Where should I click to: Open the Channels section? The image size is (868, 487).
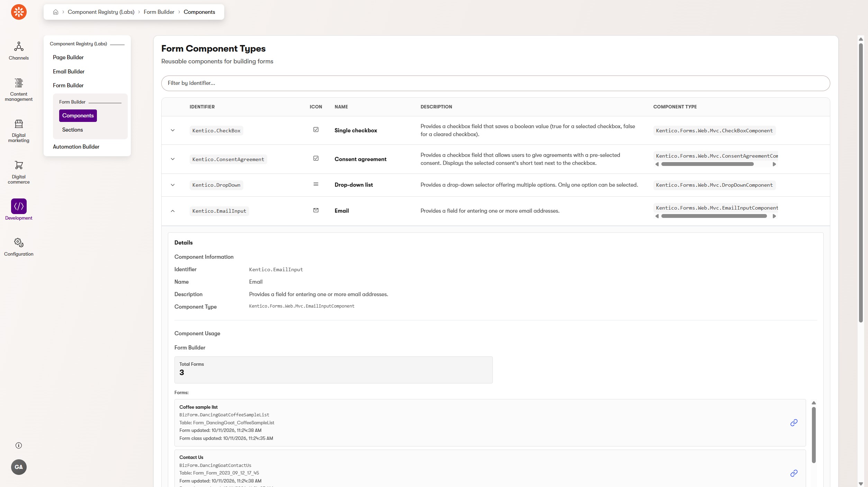(19, 51)
